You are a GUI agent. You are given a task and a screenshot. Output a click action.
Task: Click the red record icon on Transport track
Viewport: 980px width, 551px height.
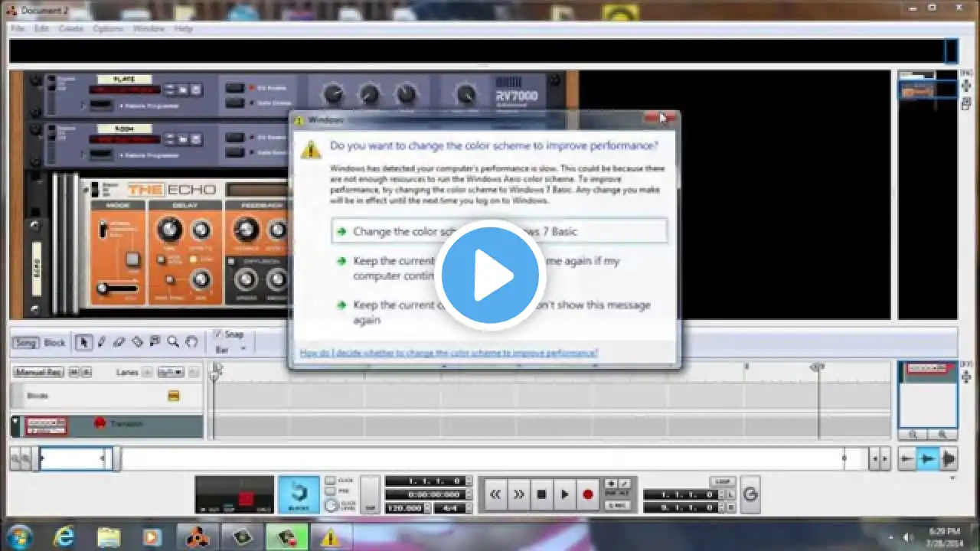tap(100, 423)
